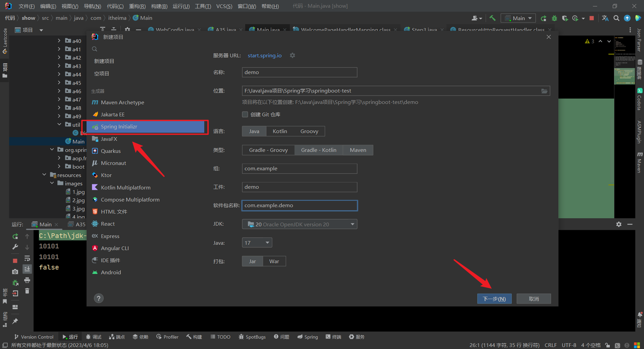Viewport: 644px width, 349px height.
Task: Click the Search Everywhere magnifier icon
Action: (x=617, y=18)
